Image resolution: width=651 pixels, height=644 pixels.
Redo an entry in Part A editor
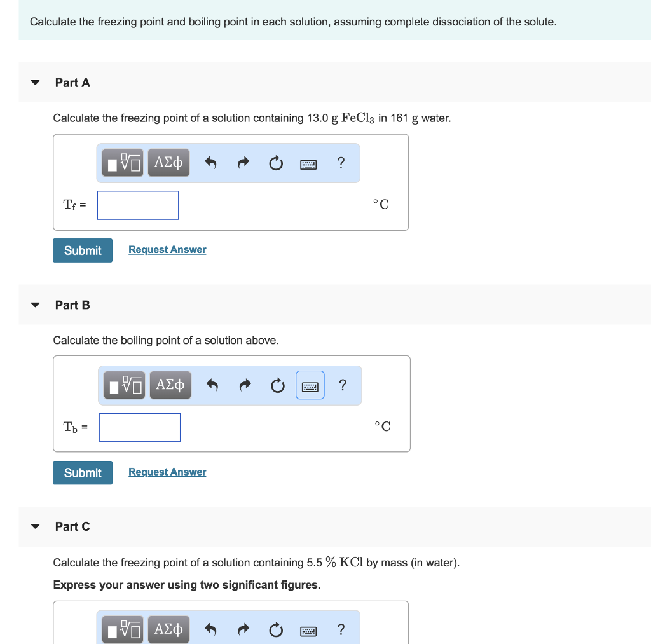[243, 163]
